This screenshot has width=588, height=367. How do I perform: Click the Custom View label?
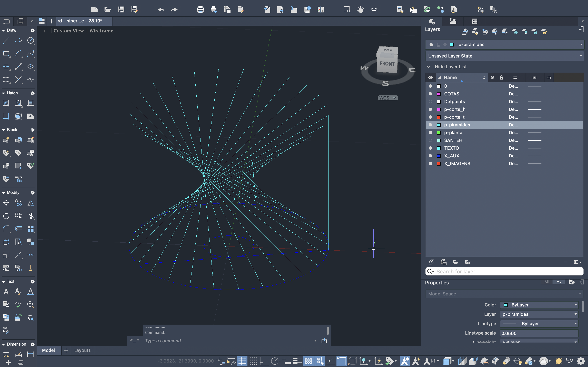tap(69, 31)
